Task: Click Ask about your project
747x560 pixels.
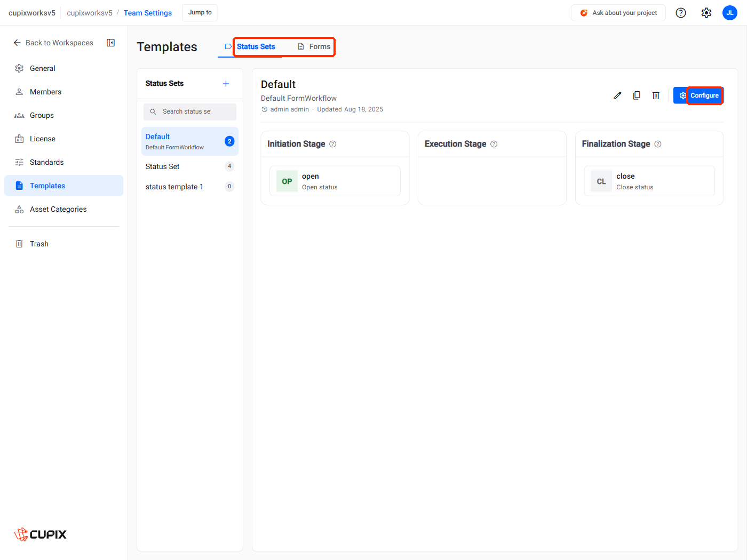Action: click(x=618, y=13)
